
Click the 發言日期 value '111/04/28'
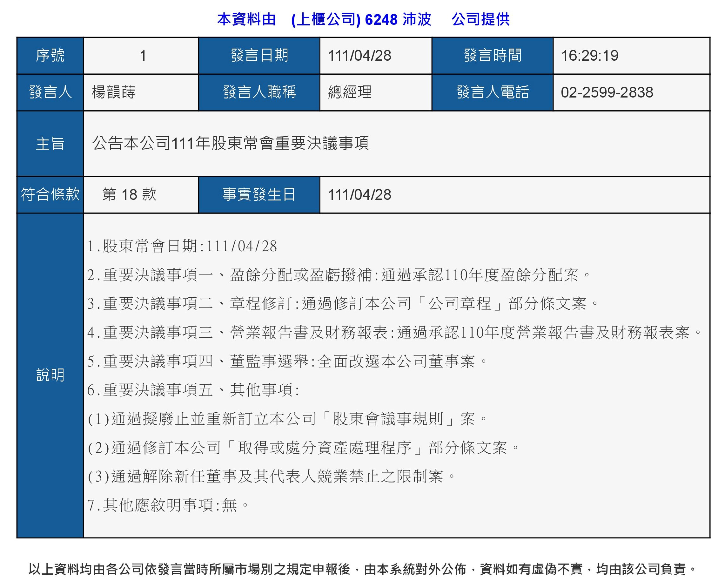(x=359, y=56)
